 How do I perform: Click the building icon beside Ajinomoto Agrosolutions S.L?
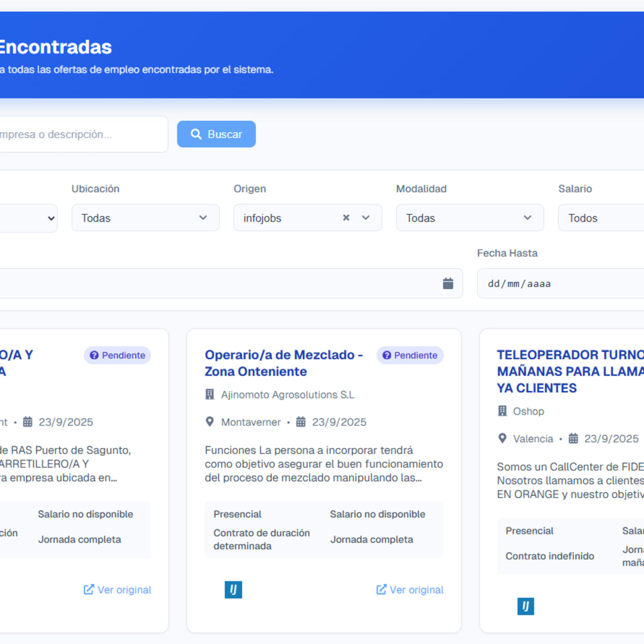click(210, 394)
